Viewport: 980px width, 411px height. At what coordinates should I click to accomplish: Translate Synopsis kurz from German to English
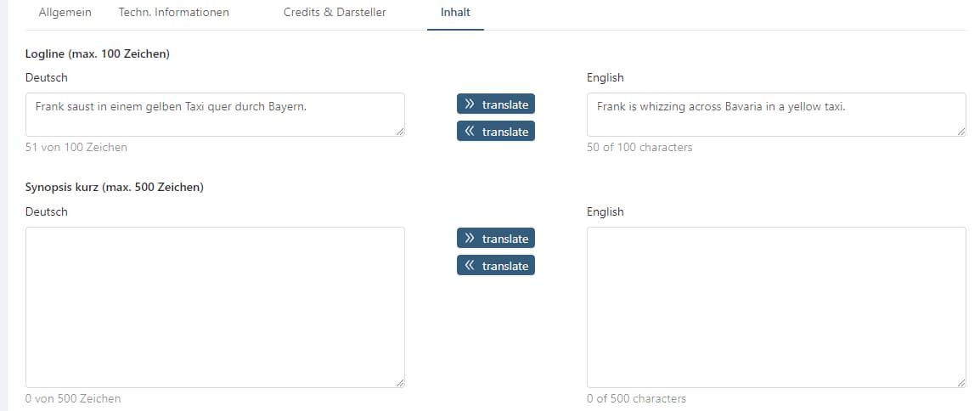pos(496,239)
